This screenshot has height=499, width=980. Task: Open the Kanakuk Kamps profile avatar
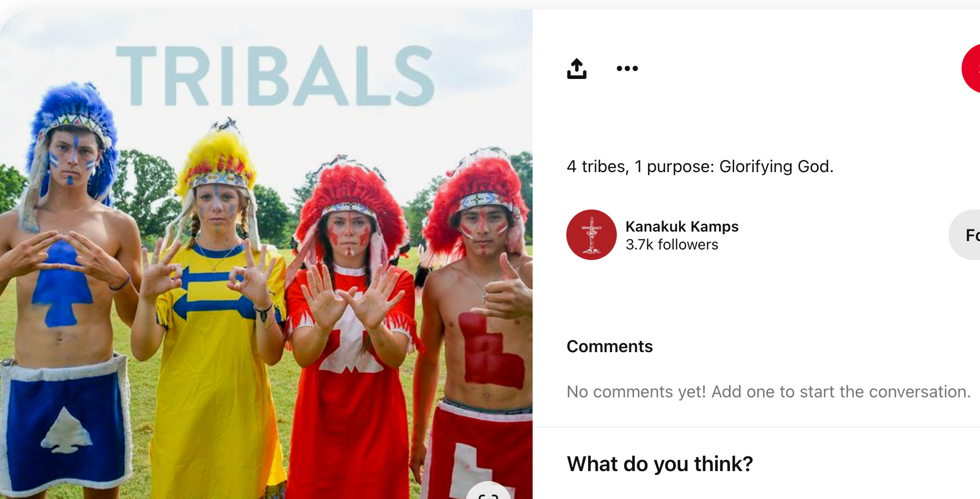591,235
